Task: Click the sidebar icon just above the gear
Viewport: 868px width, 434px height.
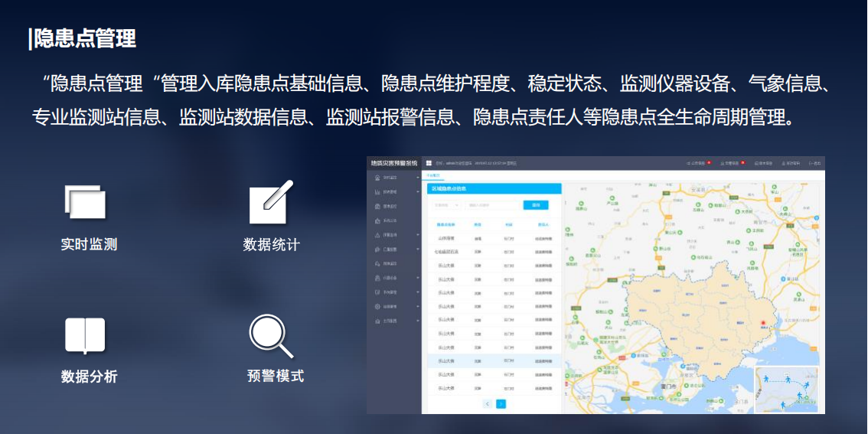Action: [377, 292]
